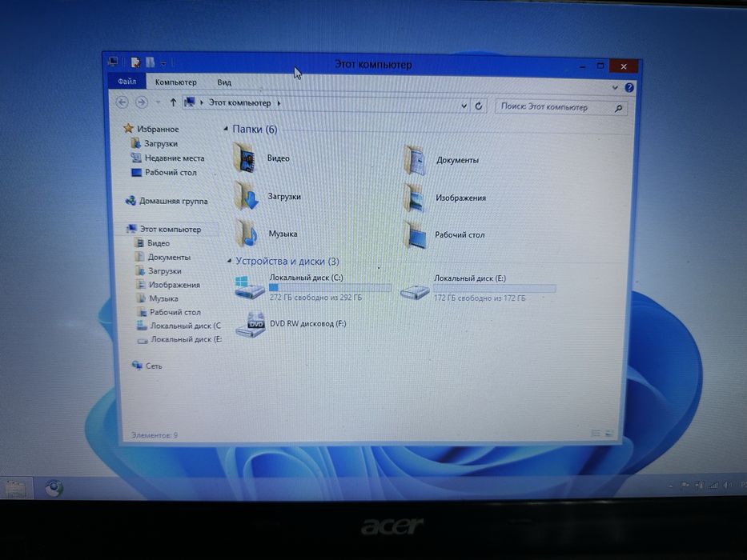Select Локальный диск (E:) drive icon
Image resolution: width=747 pixels, height=560 pixels.
[x=415, y=291]
